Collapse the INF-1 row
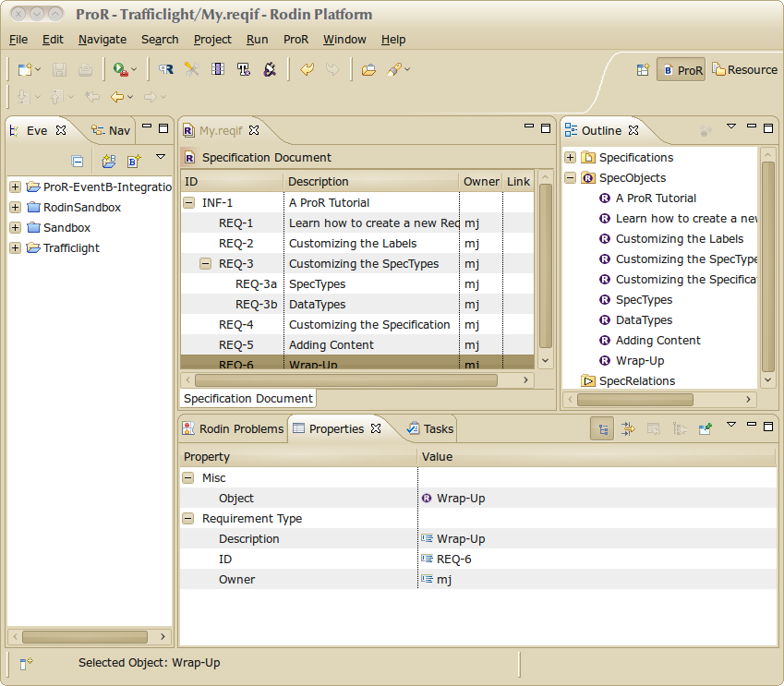The image size is (784, 686). (x=189, y=202)
